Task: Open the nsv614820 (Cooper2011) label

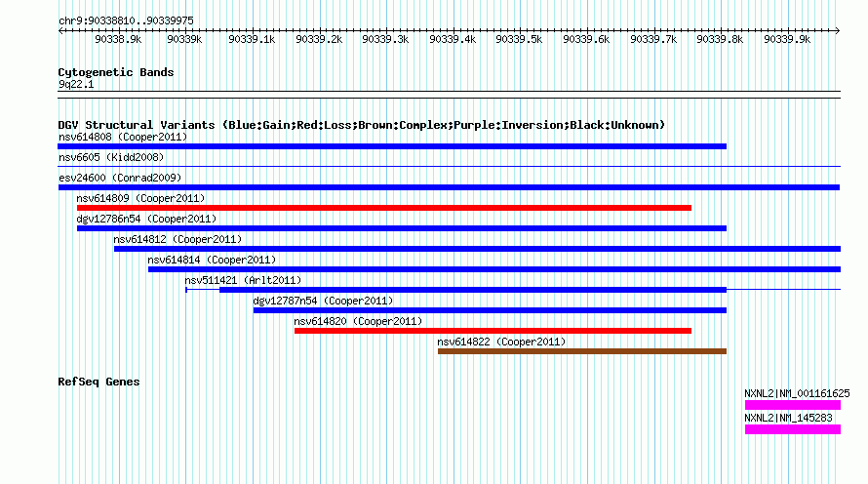Action: 358,321
